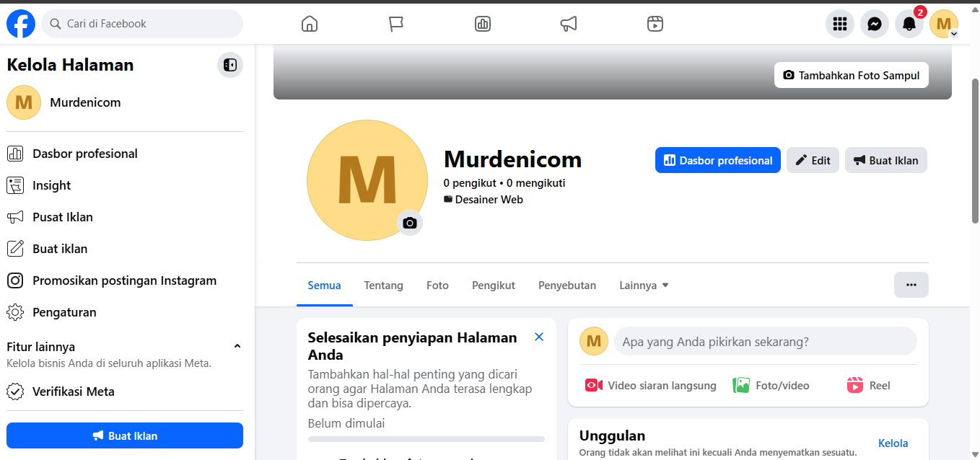Screen dimensions: 980x460
Task: Switch to the Pengikut tab
Action: pyautogui.click(x=493, y=286)
